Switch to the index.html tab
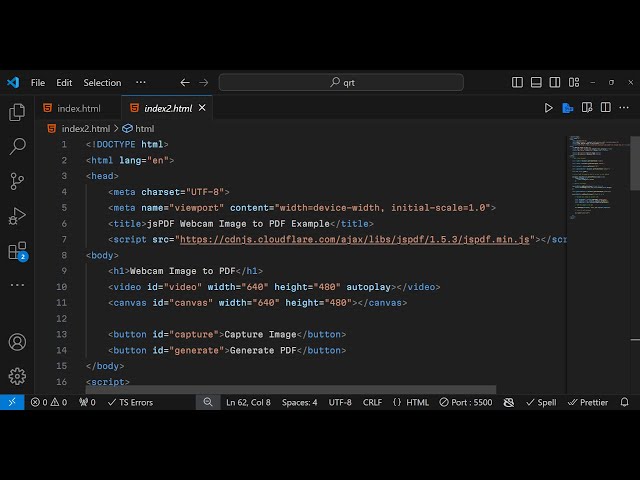640x480 pixels. (78, 108)
